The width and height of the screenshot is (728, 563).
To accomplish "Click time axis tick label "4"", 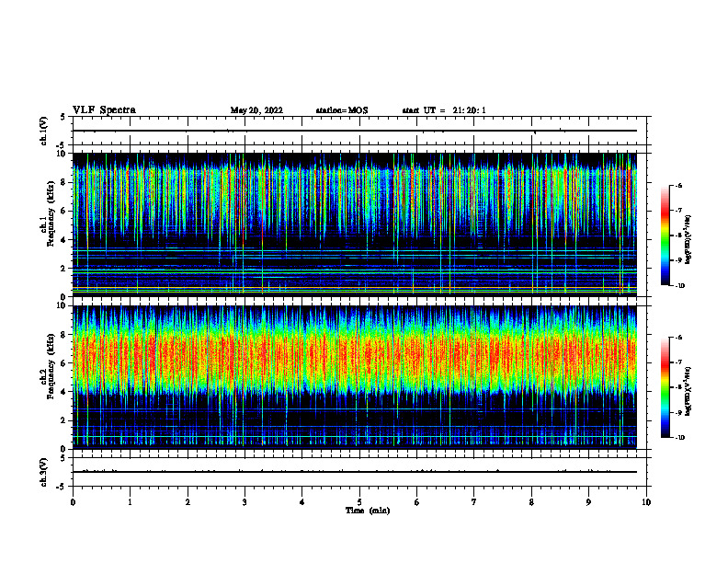I will point(302,502).
